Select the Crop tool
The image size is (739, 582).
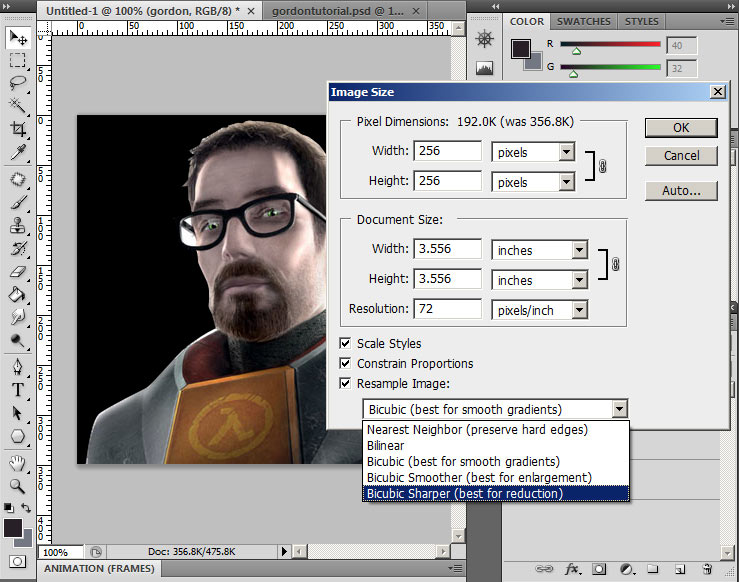[18, 129]
